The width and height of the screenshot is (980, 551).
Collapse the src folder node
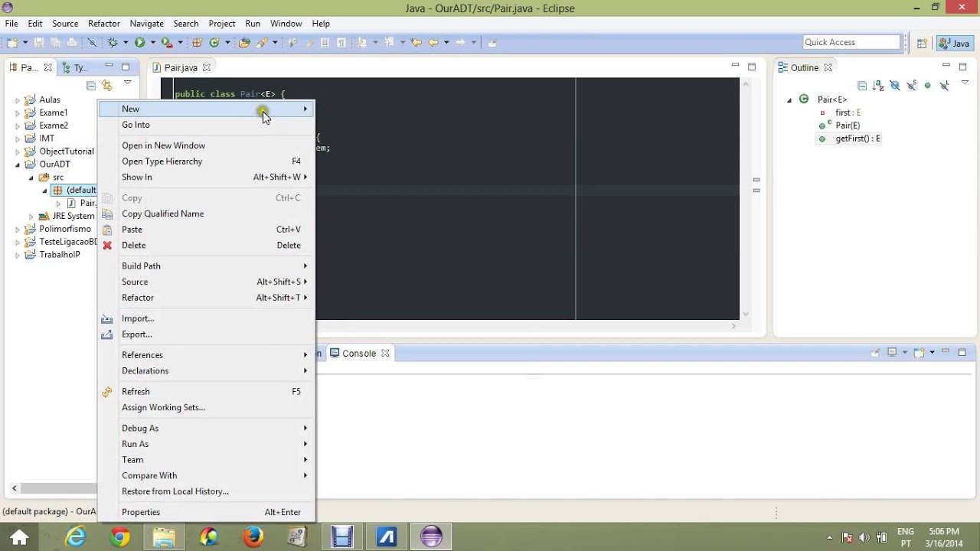click(x=31, y=178)
